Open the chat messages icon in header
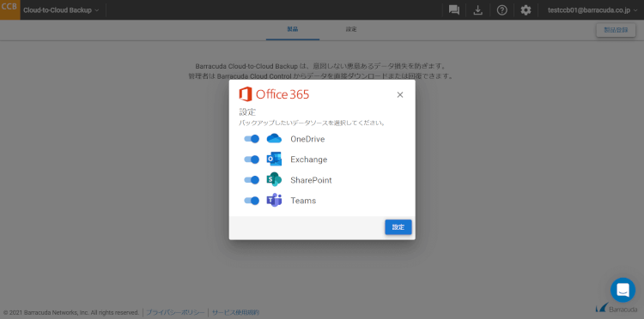This screenshot has height=319, width=644. pyautogui.click(x=454, y=10)
